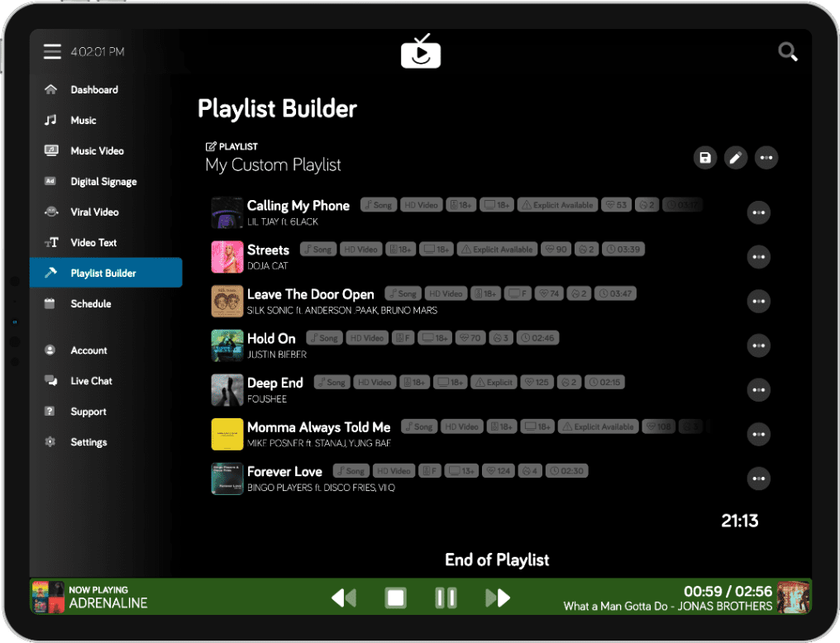This screenshot has width=840, height=643.
Task: Click the Leave The Door Open title
Action: click(311, 294)
